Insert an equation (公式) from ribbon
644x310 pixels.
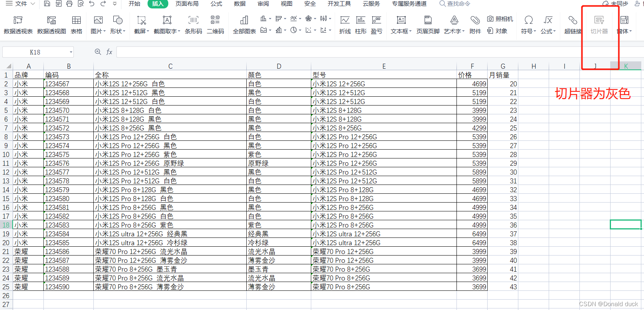[x=548, y=25]
